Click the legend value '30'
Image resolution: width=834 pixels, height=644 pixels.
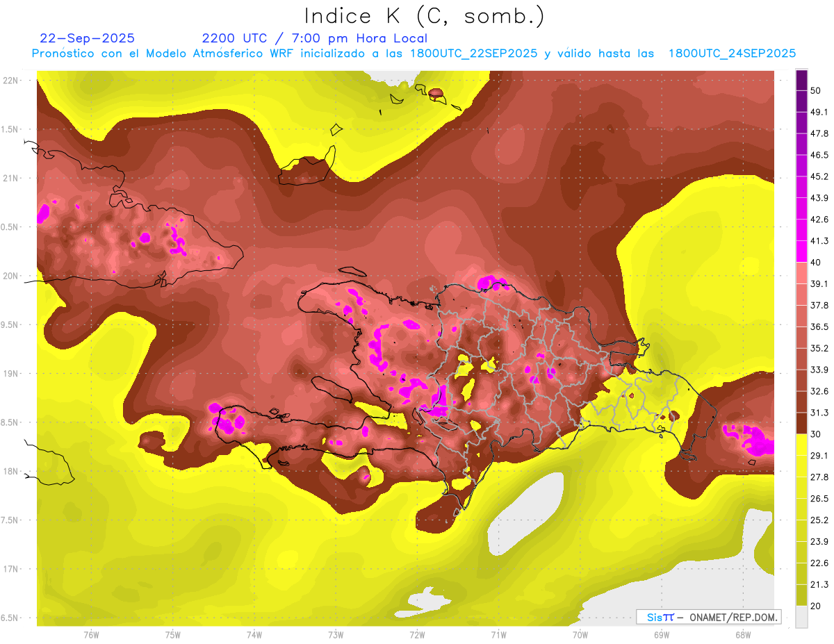[816, 434]
